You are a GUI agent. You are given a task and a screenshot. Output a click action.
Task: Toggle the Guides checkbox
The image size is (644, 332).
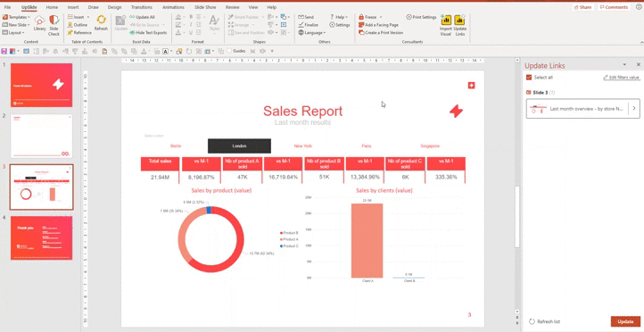point(229,51)
